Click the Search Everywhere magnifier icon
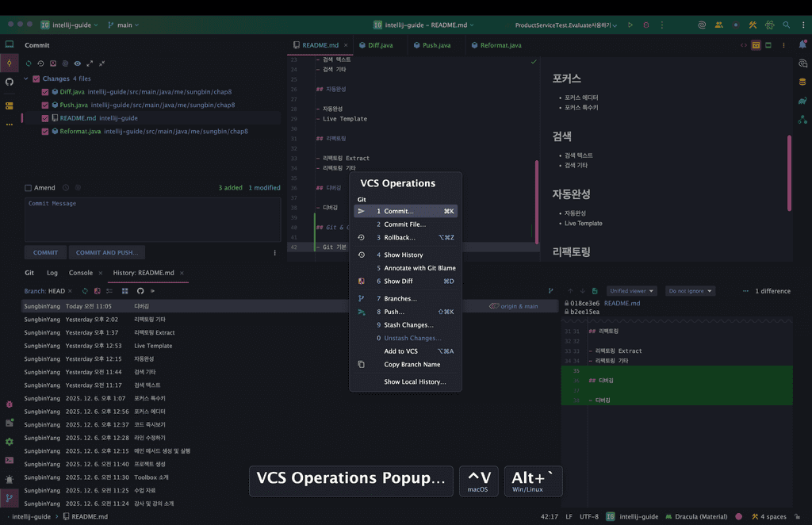 786,25
